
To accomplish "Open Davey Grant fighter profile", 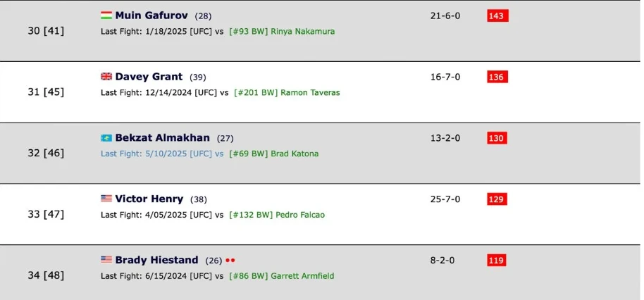I will tap(149, 76).
